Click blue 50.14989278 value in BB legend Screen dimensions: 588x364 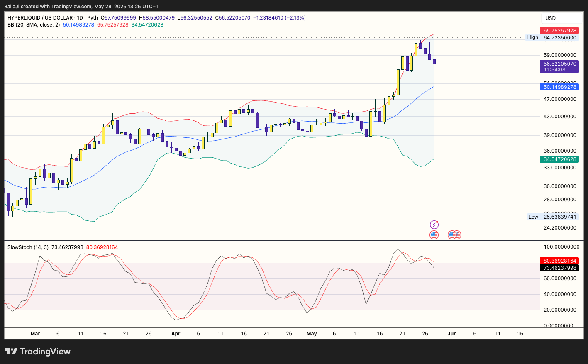(78, 25)
